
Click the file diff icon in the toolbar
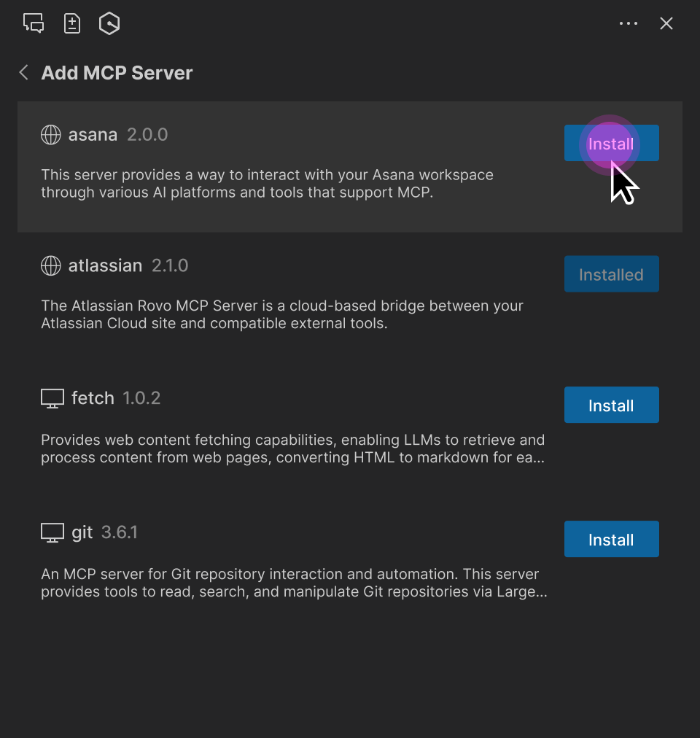pyautogui.click(x=71, y=23)
